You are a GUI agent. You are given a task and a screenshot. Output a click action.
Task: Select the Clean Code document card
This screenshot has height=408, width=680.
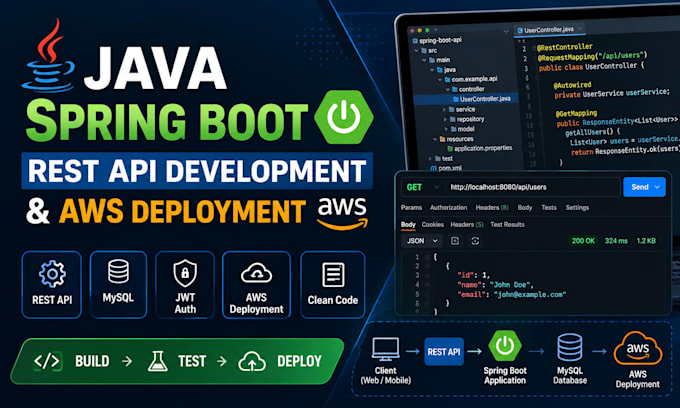pos(333,284)
